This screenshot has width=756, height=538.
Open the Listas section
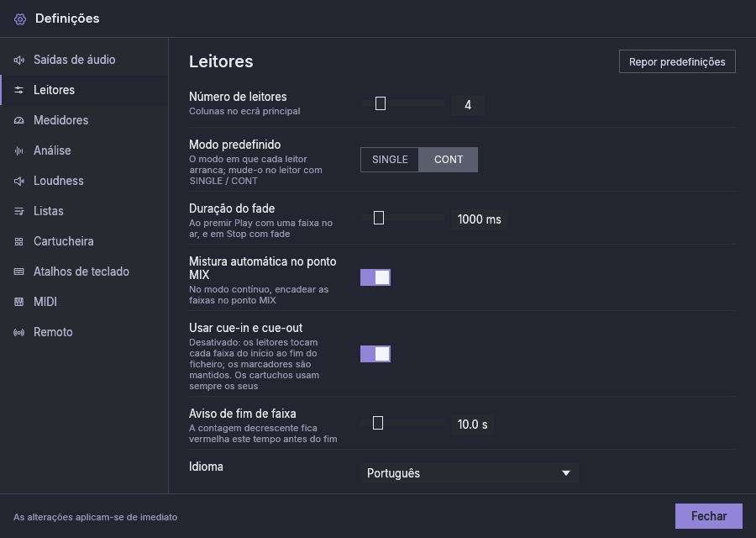point(84,211)
